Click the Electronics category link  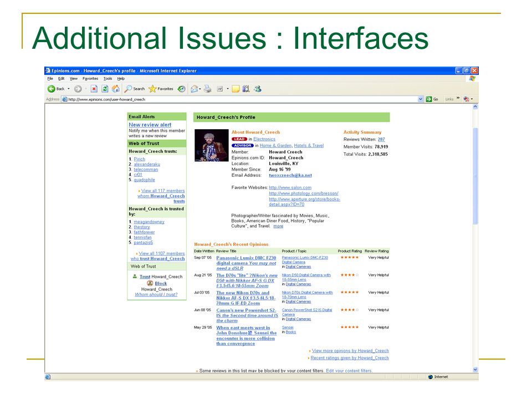tap(264, 139)
